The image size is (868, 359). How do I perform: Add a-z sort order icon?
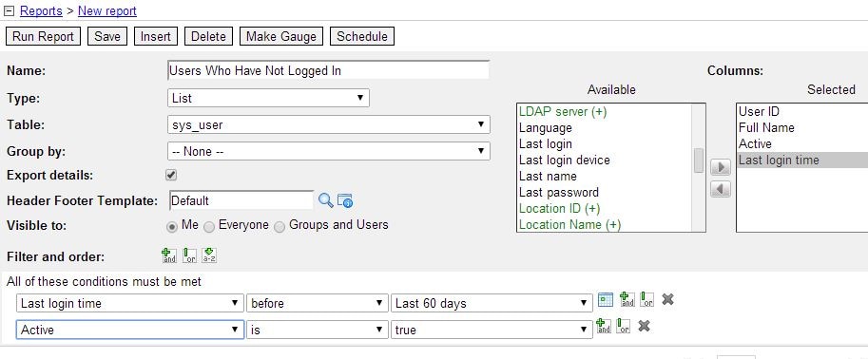[209, 255]
